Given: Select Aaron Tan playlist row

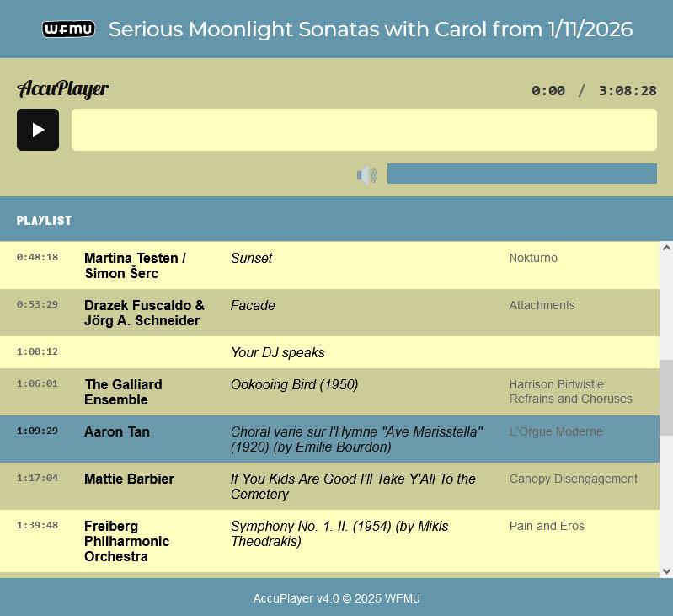Looking at the screenshot, I should pos(117,432).
